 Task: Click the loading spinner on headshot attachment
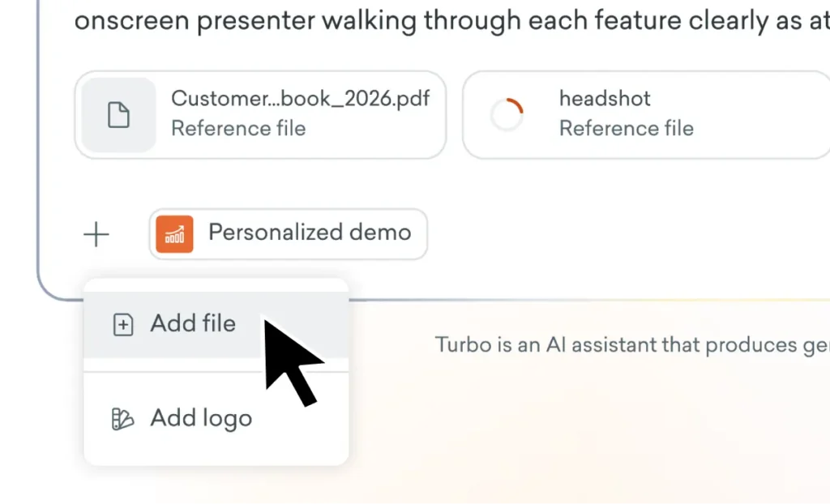507,114
